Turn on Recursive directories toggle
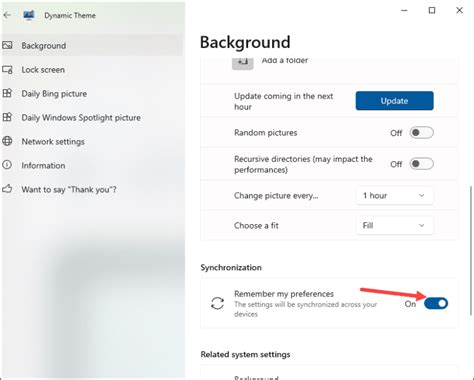The image size is (474, 380). click(422, 164)
